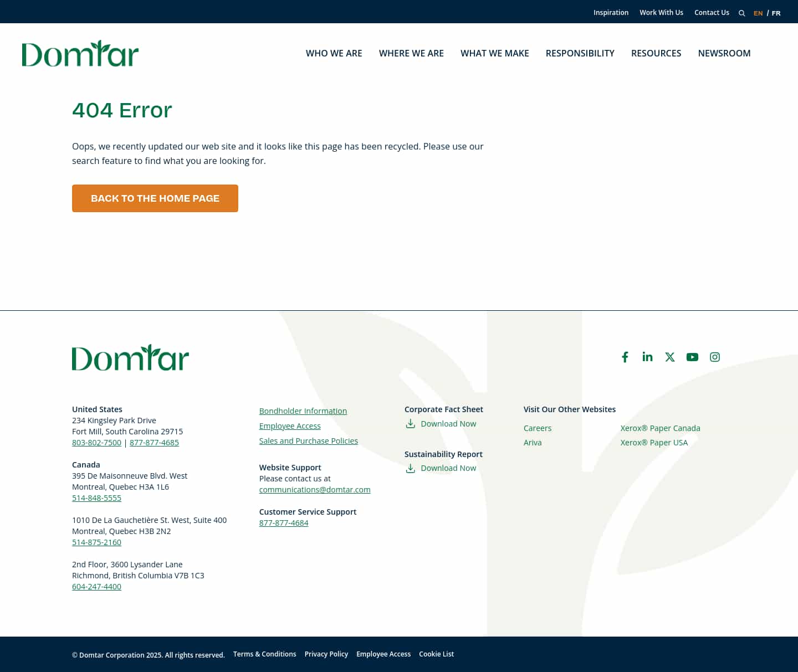The image size is (798, 672).
Task: Visit Xerox® Paper USA website
Action: [654, 443]
